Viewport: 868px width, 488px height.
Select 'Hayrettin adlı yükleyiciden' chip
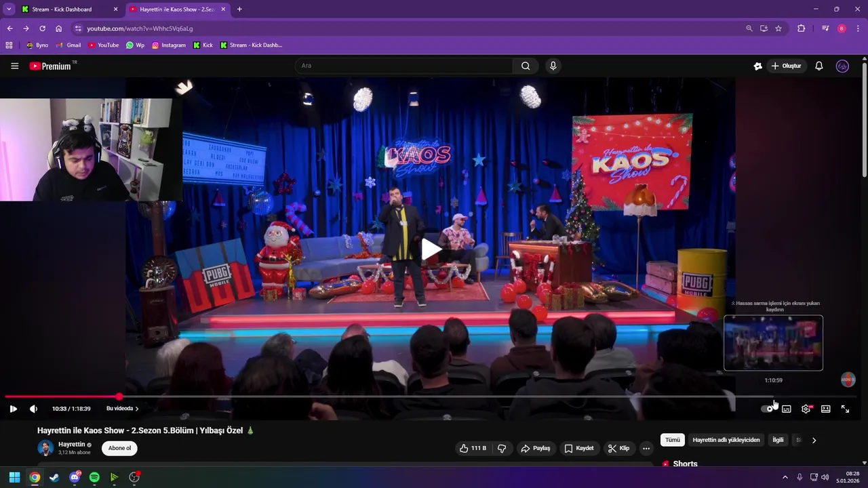click(726, 440)
